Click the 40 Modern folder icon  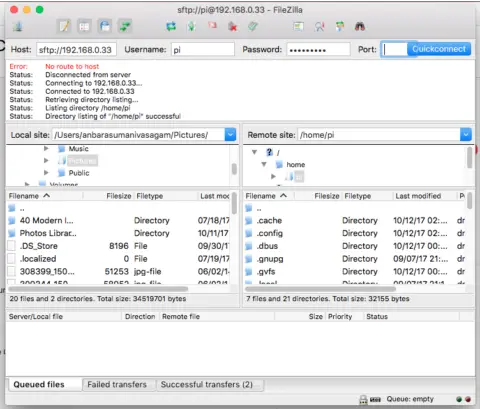pos(12,221)
